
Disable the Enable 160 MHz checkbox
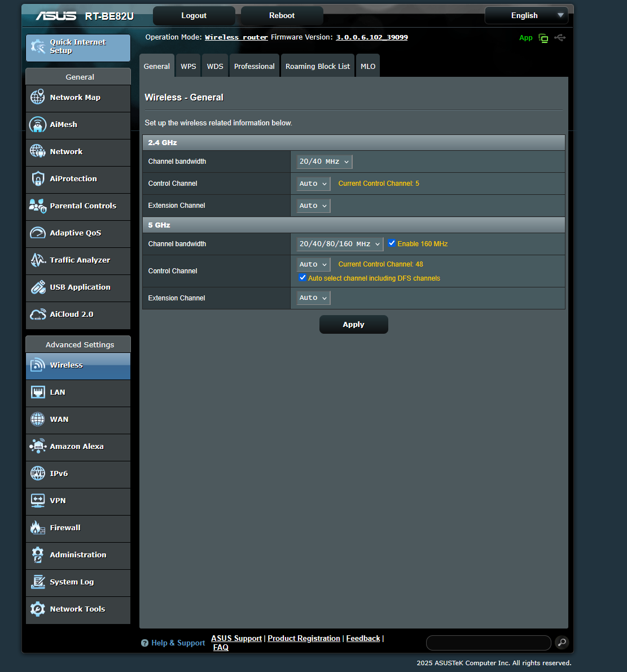pos(392,243)
